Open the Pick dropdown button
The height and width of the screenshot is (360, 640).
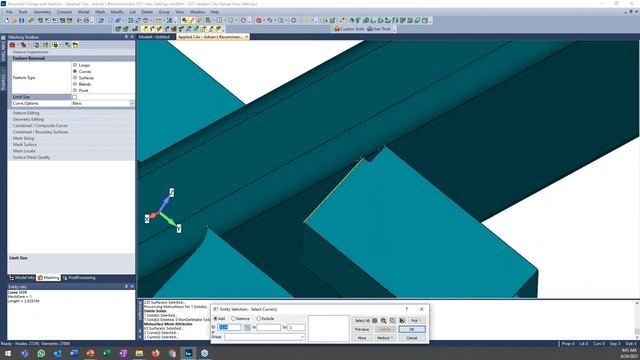pyautogui.click(x=416, y=321)
